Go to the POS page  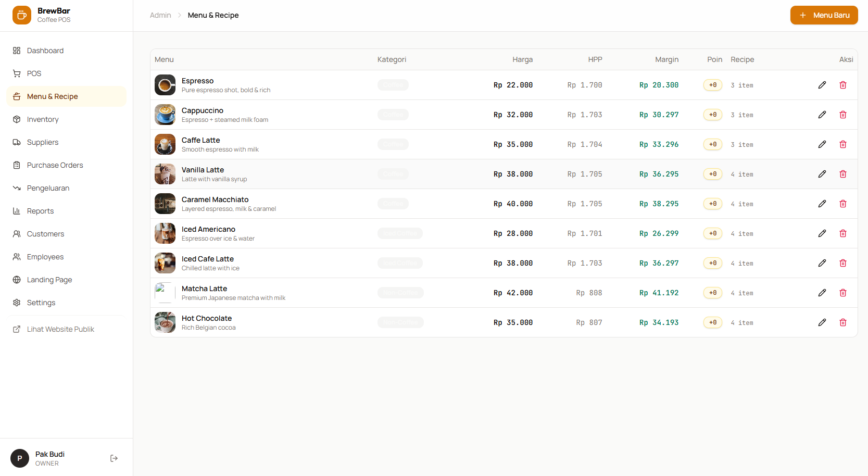[66, 73]
